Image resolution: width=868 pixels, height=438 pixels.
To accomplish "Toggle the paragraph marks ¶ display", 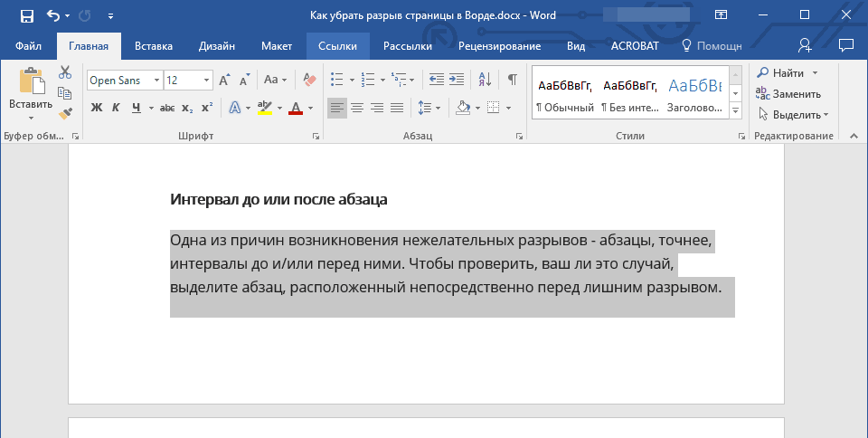I will [x=512, y=80].
